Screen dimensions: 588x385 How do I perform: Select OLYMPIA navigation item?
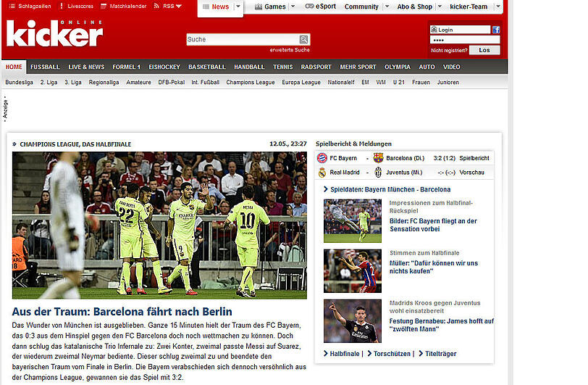(398, 67)
